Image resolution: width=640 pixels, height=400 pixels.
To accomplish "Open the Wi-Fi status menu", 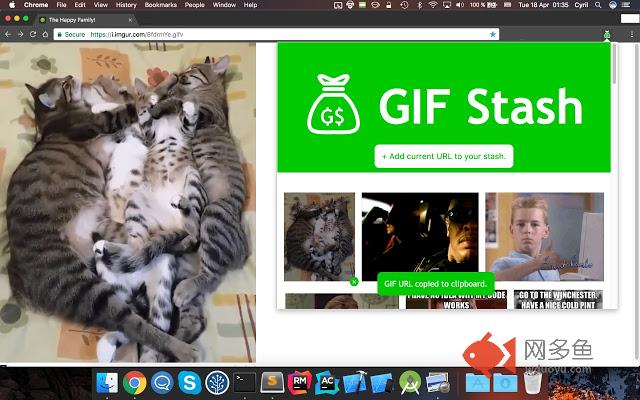I will click(433, 5).
